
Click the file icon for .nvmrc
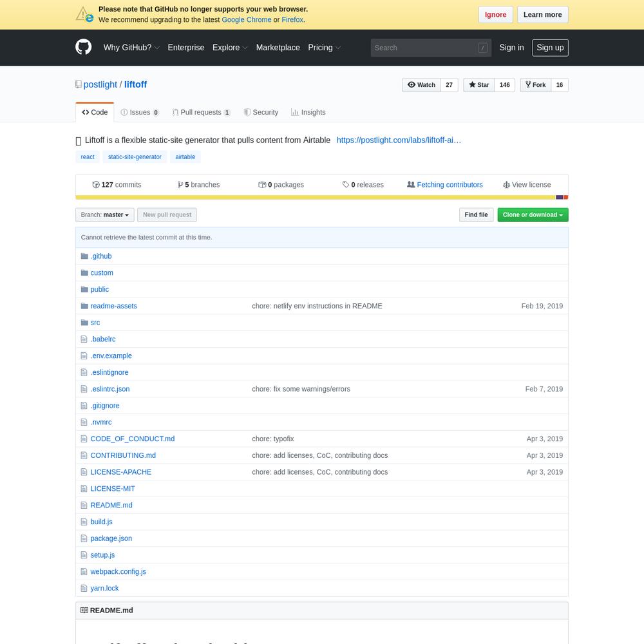(x=84, y=422)
